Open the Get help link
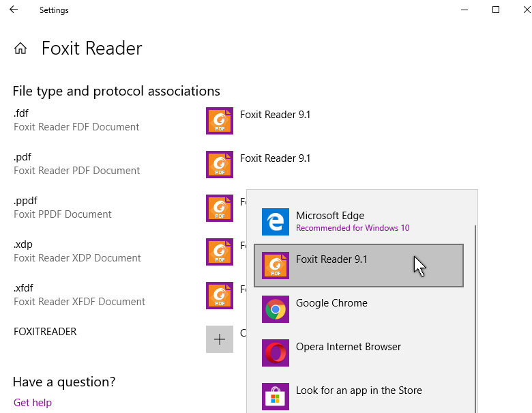Image resolution: width=532 pixels, height=413 pixels. (33, 403)
